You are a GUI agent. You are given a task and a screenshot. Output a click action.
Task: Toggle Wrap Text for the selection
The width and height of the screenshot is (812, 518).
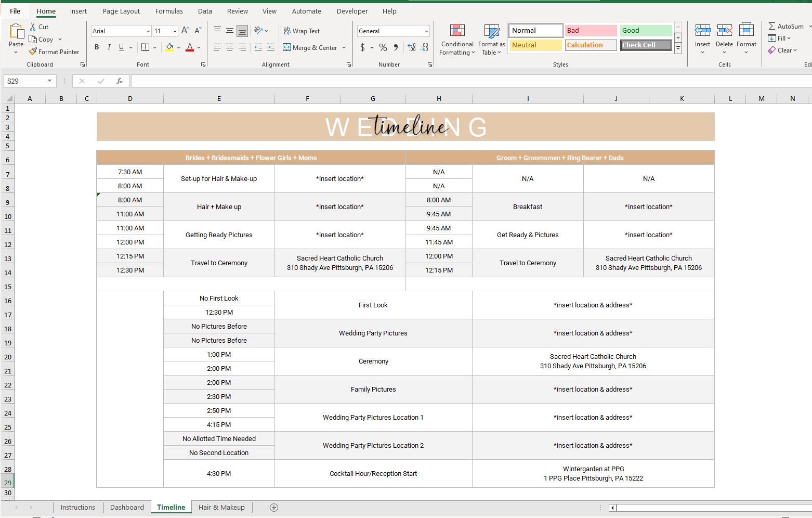[302, 31]
